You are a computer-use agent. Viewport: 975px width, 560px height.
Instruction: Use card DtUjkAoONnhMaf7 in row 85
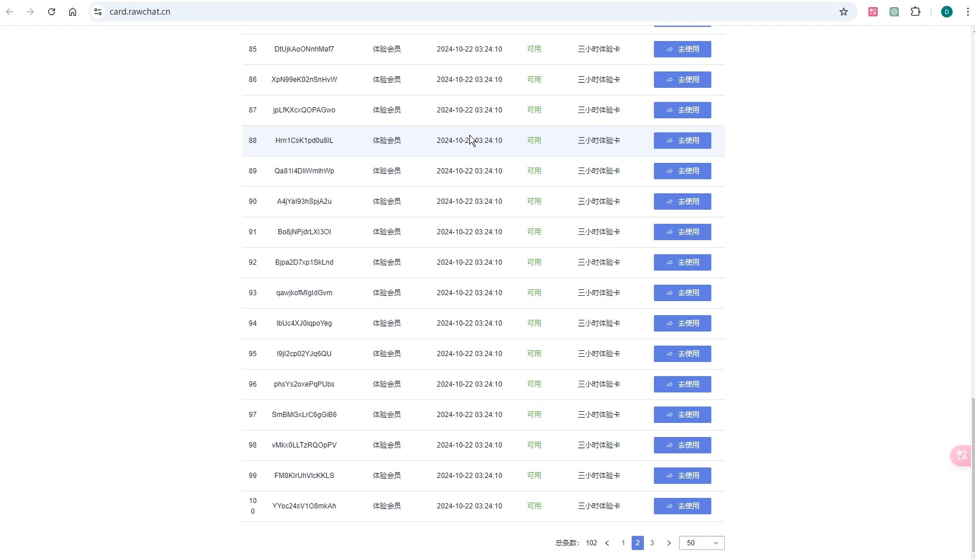coord(683,49)
